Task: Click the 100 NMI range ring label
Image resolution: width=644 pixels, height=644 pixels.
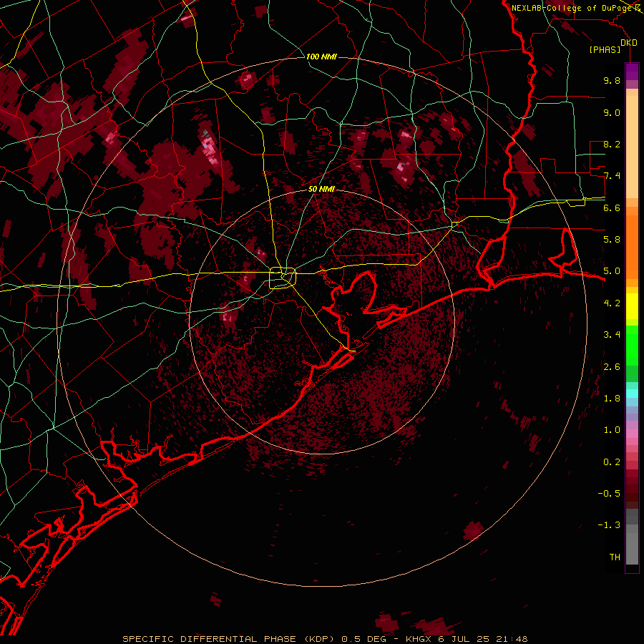Action: click(321, 57)
